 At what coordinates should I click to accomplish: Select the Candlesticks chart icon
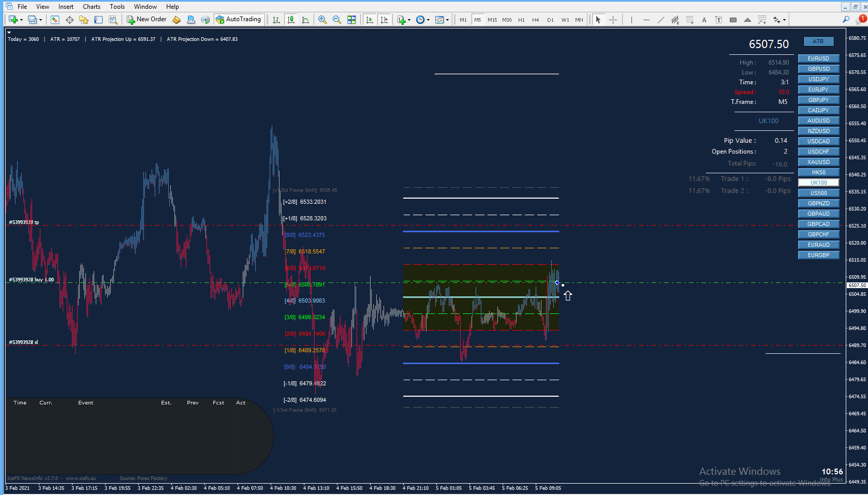point(291,20)
